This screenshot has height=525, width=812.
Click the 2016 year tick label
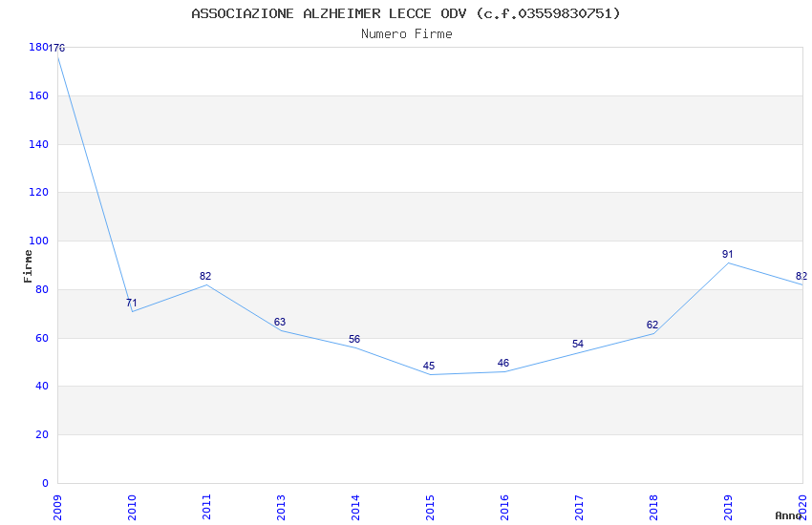click(505, 508)
